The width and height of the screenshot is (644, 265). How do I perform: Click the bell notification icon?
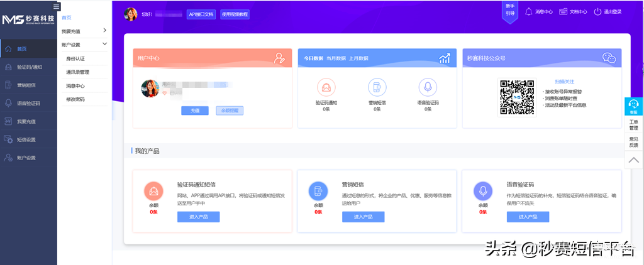click(x=529, y=11)
